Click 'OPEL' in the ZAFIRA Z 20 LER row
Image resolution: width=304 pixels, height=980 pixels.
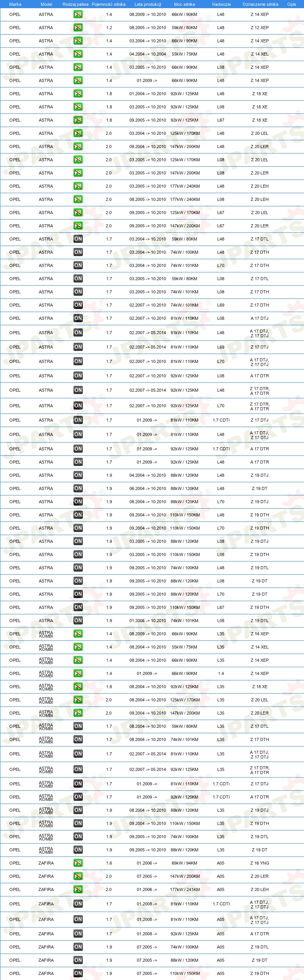15,876
